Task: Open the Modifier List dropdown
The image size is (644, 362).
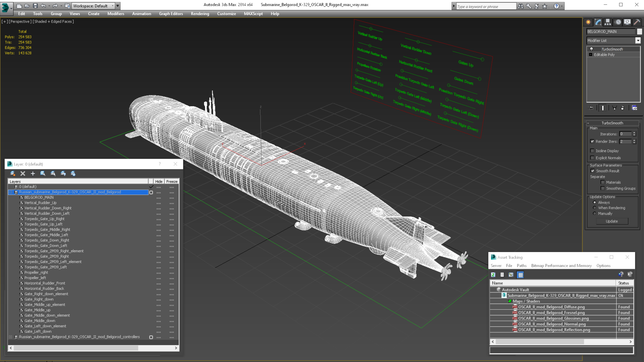Action: [x=638, y=40]
